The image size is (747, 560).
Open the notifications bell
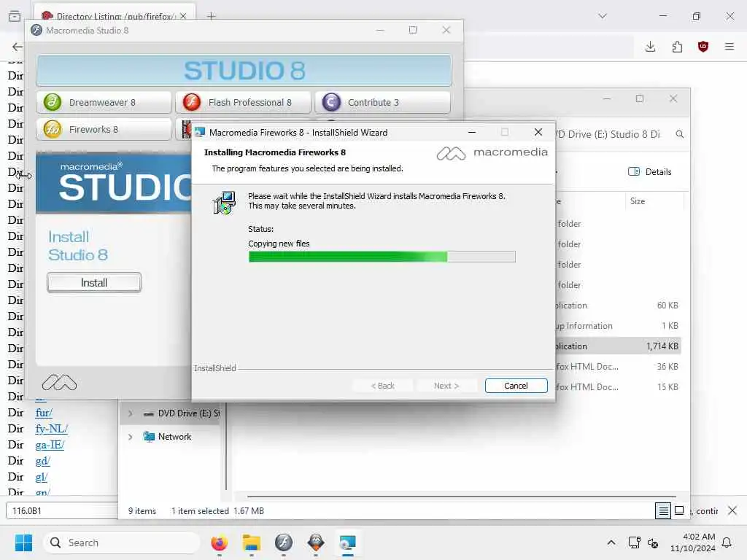(727, 542)
